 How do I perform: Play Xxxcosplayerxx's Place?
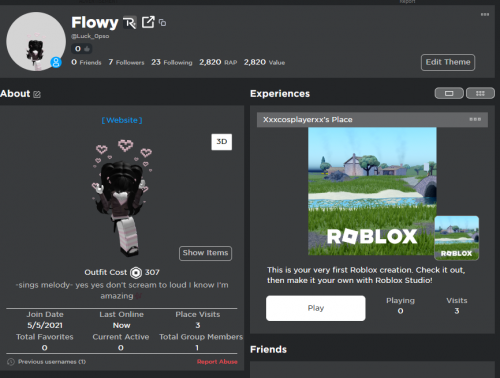click(316, 308)
